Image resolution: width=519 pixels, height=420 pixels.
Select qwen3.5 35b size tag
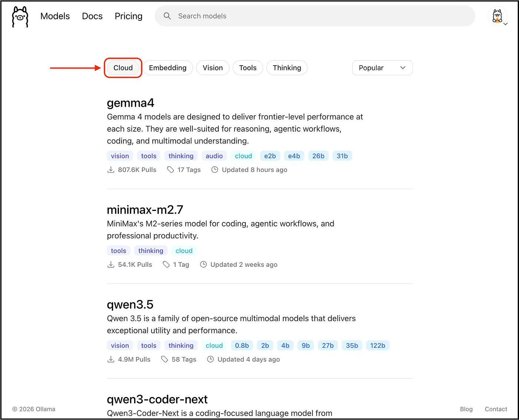coord(352,345)
